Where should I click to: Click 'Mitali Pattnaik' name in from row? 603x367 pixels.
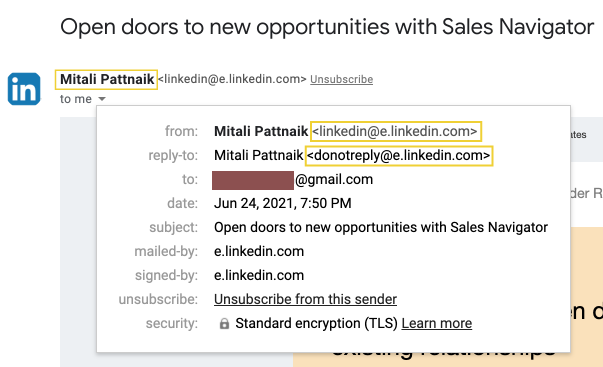click(261, 132)
